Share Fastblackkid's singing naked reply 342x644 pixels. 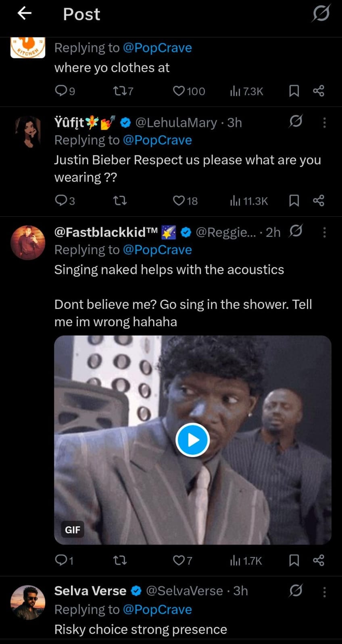(x=319, y=560)
